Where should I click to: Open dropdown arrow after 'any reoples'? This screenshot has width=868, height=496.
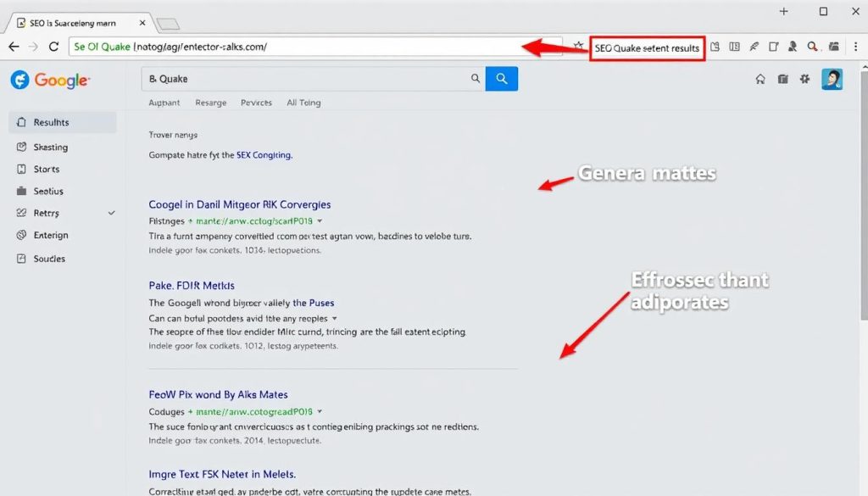pos(334,319)
